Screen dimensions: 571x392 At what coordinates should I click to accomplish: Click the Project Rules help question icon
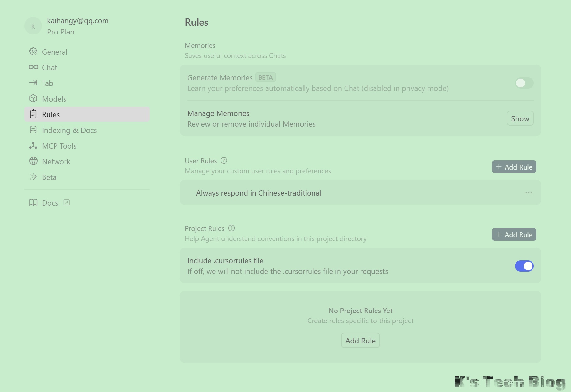pos(231,228)
